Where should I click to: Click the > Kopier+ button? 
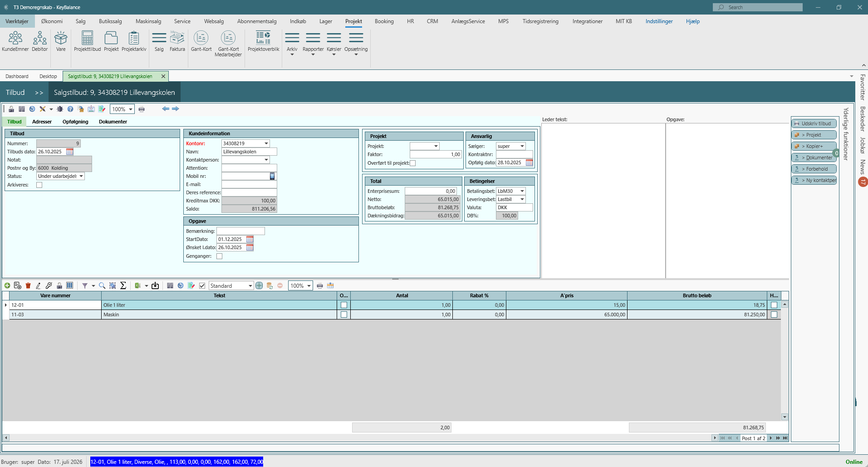point(814,146)
